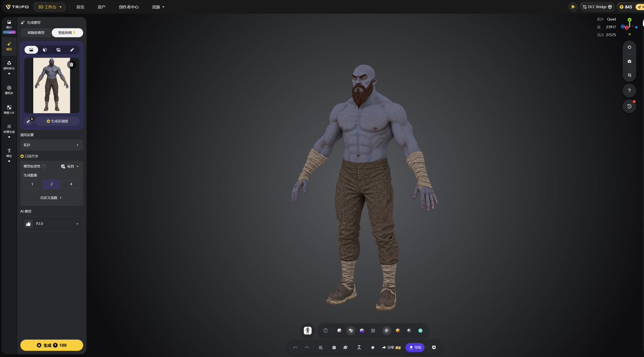Select the teal matcap color swatch
This screenshot has width=644, height=357.
[420, 330]
